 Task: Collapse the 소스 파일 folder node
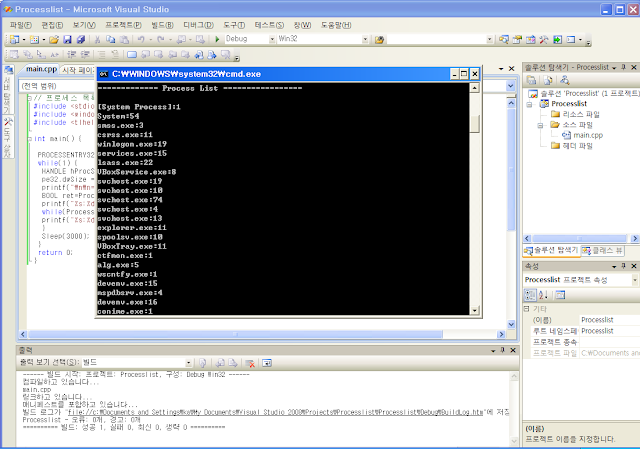point(540,126)
